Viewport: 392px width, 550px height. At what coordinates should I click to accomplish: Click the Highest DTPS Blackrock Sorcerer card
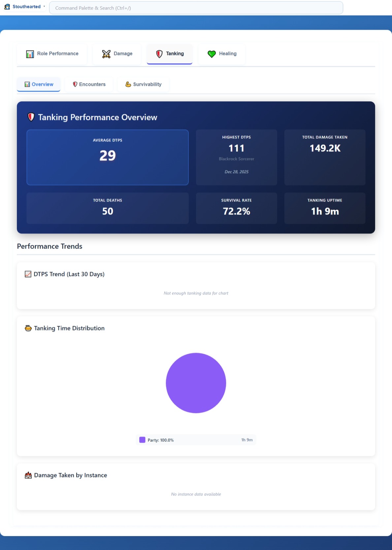236,157
